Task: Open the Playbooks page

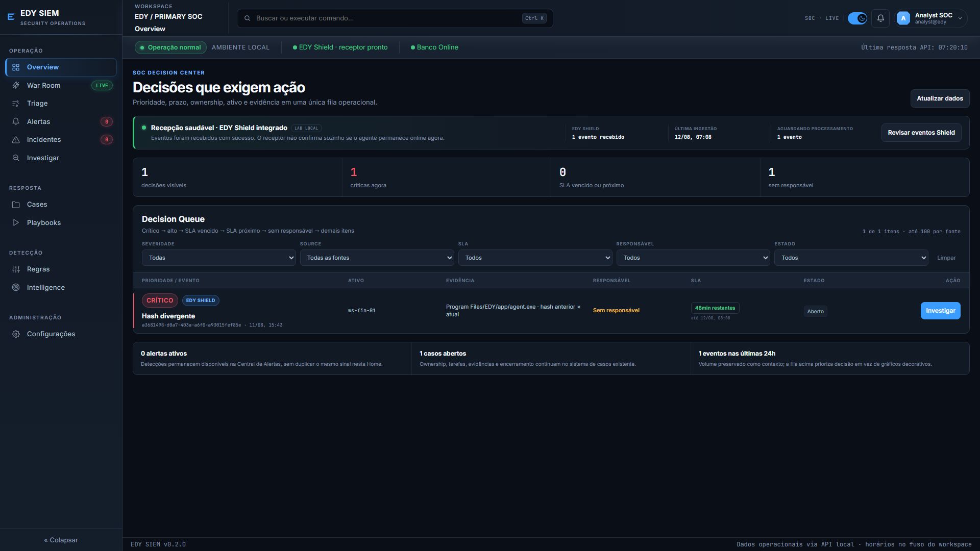Action: (61, 223)
